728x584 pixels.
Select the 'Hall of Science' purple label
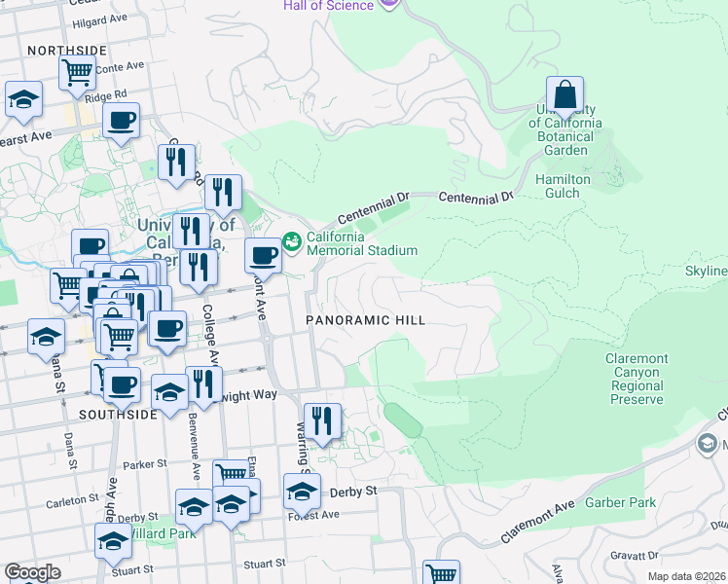(328, 6)
